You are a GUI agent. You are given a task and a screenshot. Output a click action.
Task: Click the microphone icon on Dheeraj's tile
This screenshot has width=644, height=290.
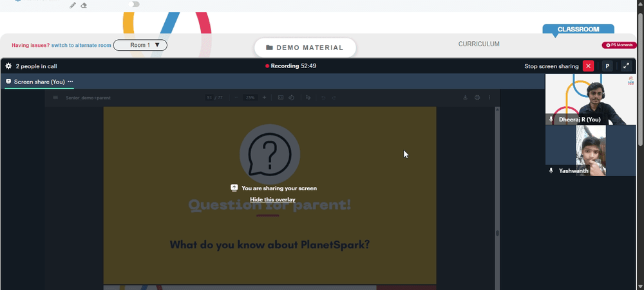tap(551, 120)
